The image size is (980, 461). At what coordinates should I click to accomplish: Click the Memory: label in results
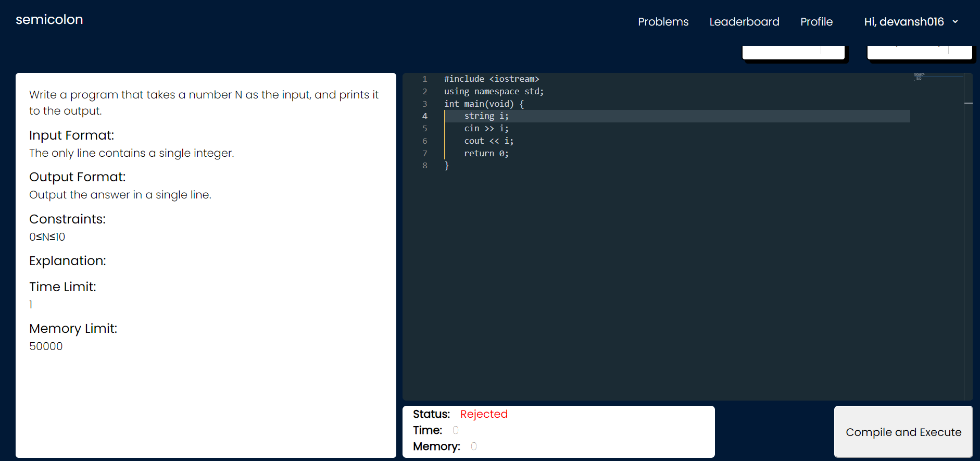tap(436, 446)
